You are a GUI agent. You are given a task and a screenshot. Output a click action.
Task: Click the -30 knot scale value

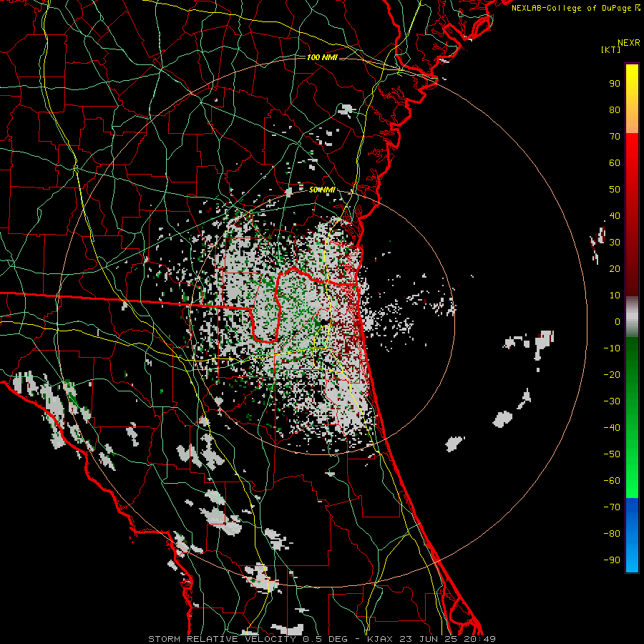(x=612, y=401)
